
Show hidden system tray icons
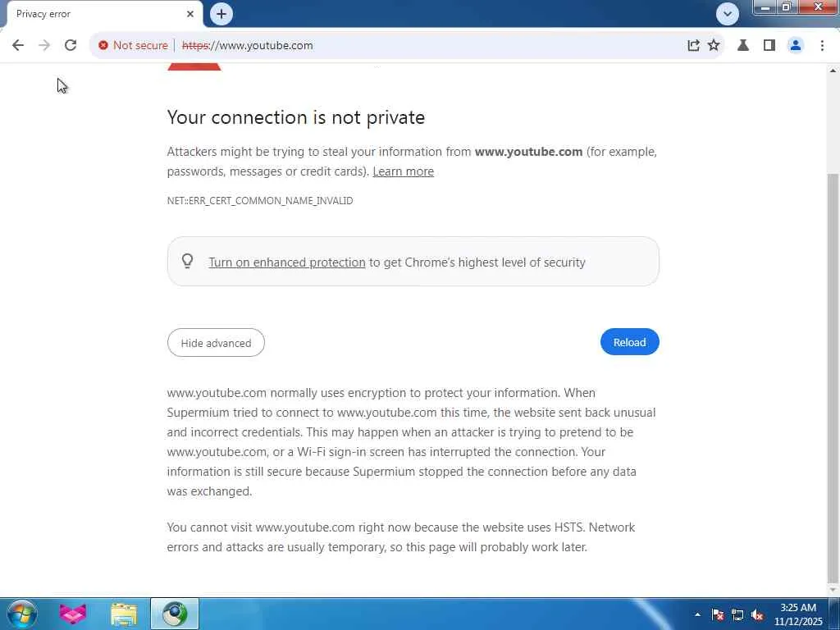(697, 614)
